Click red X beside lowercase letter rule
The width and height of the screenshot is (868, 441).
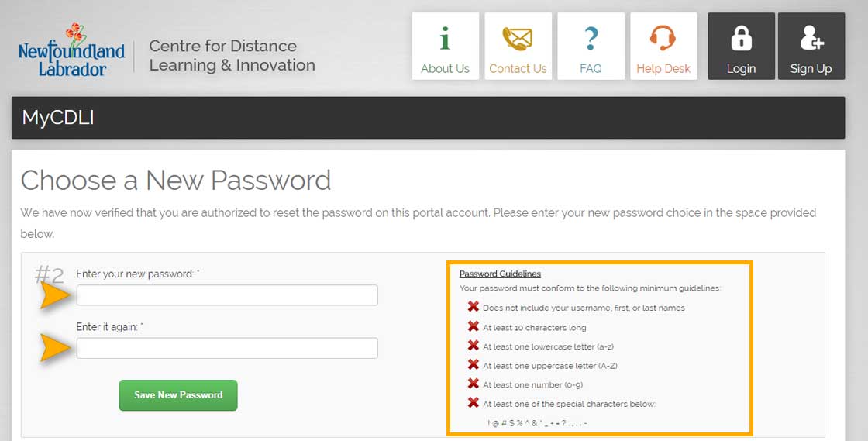(x=474, y=345)
